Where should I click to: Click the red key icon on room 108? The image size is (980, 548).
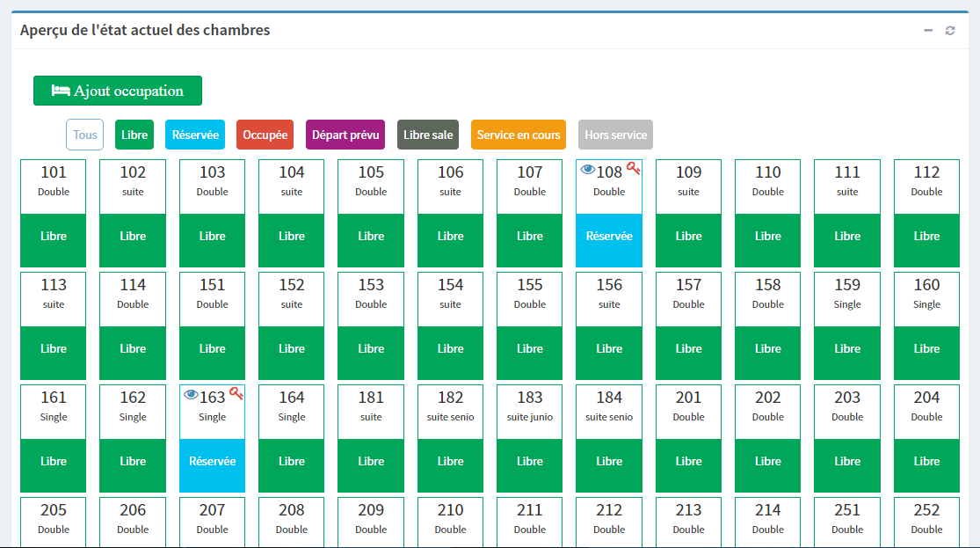633,169
